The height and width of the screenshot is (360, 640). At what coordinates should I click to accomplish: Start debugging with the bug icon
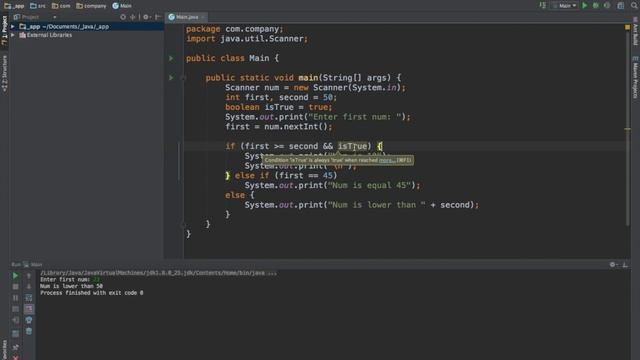coord(596,6)
